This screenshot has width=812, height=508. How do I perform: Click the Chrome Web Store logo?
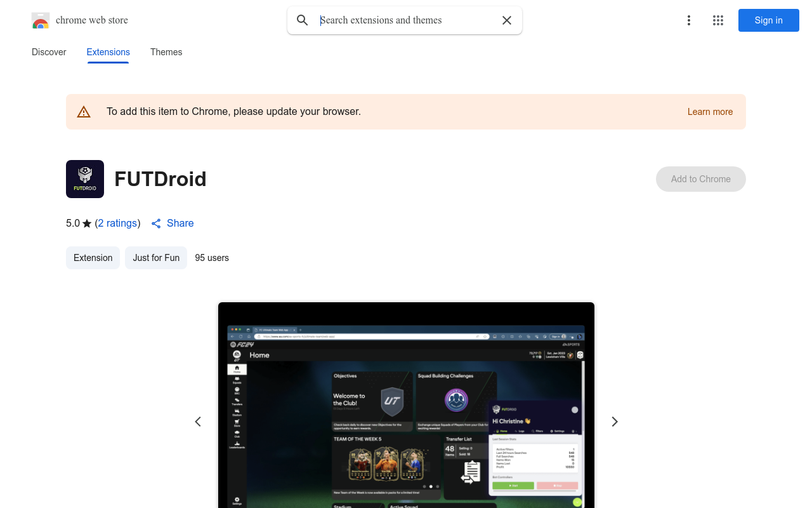[41, 20]
